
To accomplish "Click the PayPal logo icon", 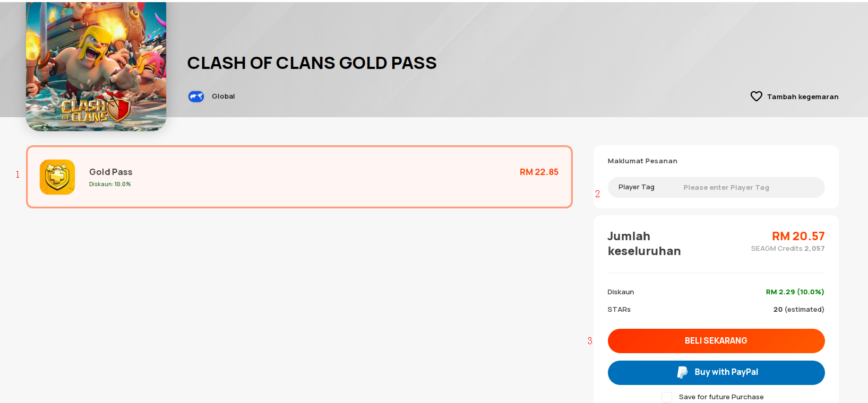I will click(682, 373).
